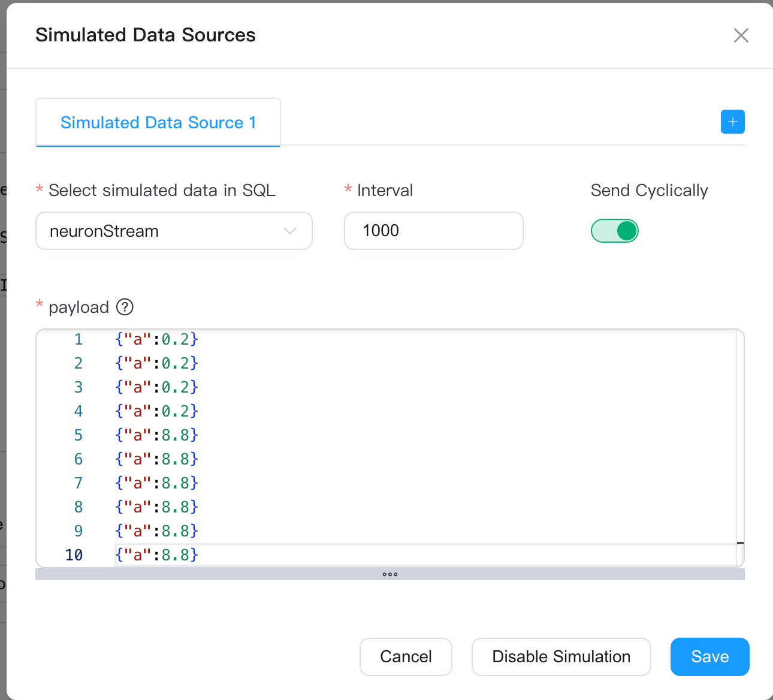Screen dimensions: 773x700
Task: Click the payload editor resize handle bar
Action: 389,574
